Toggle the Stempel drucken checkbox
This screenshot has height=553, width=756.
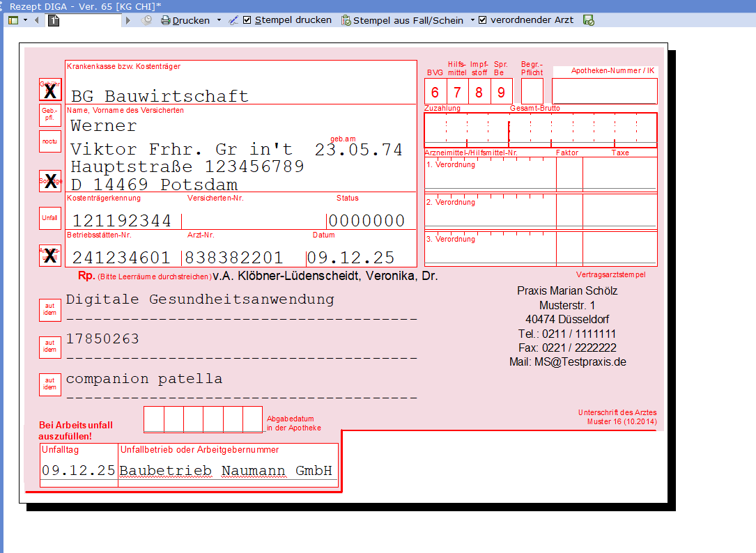coord(247,20)
